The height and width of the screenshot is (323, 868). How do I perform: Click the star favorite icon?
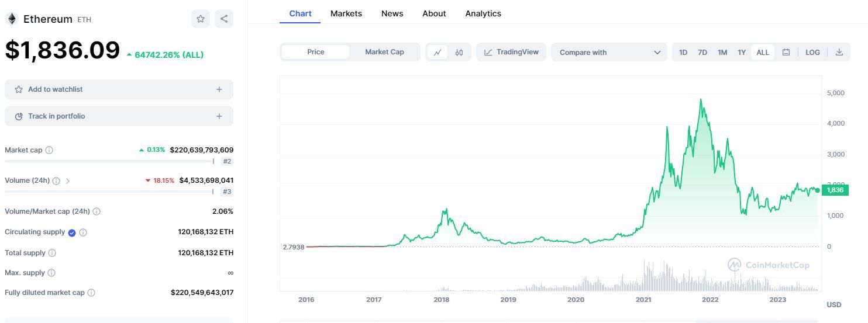201,19
